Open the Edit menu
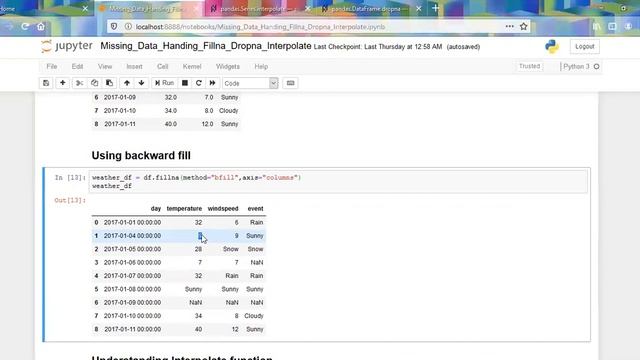Image resolution: width=640 pixels, height=360 pixels. coord(77,67)
